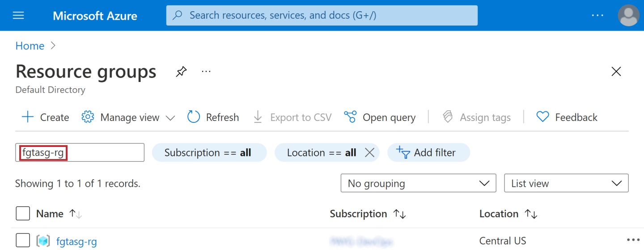
Task: Click the Manage view gear icon
Action: [88, 117]
